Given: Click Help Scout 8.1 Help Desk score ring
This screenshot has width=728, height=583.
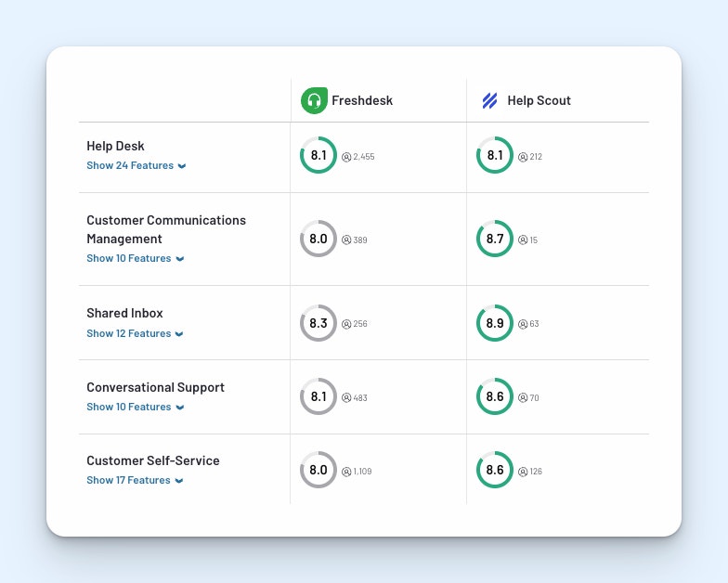Looking at the screenshot, I should (495, 155).
